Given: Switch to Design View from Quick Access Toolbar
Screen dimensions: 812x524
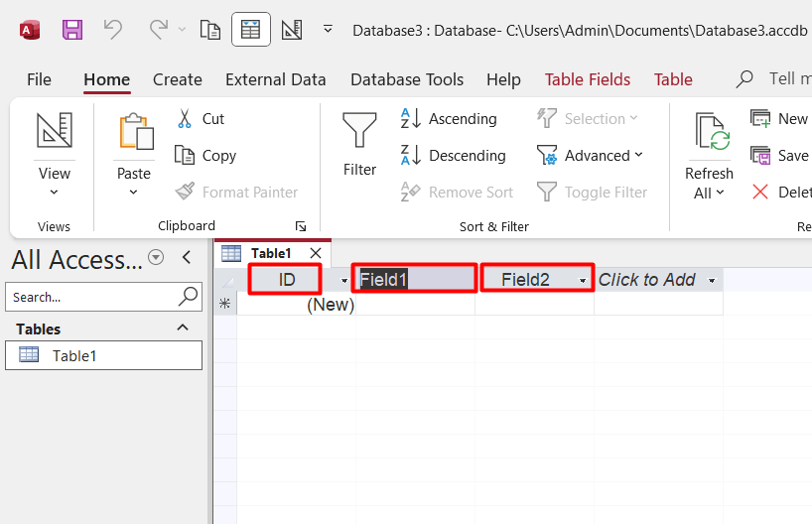Looking at the screenshot, I should tap(292, 30).
